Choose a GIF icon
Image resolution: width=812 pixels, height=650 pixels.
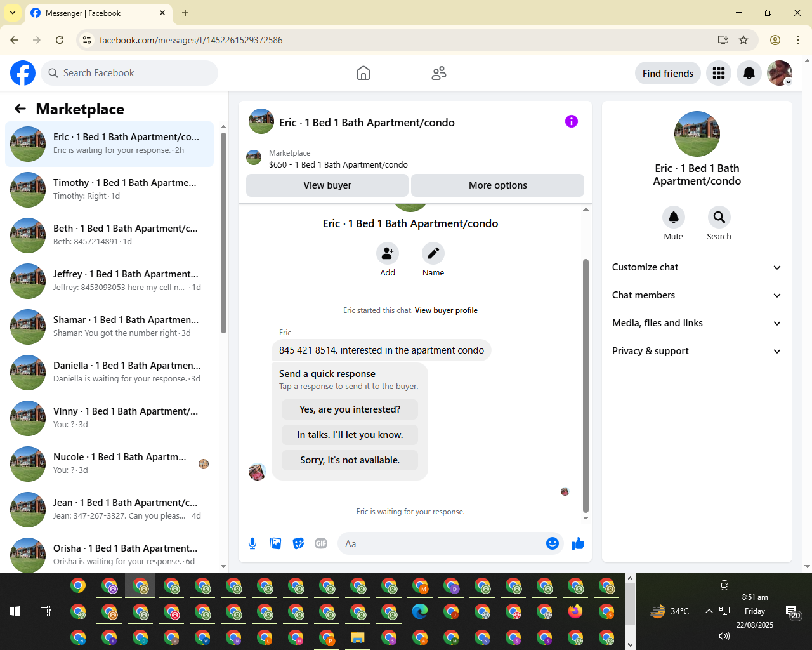(321, 543)
